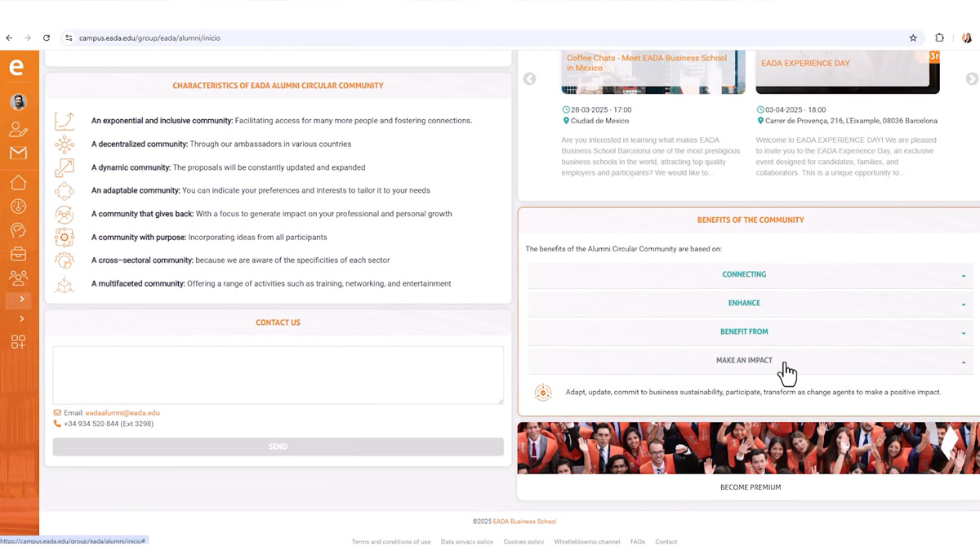Viewport: 980px width, 551px height.
Task: Click the BECOME PREMIUM link
Action: [750, 487]
